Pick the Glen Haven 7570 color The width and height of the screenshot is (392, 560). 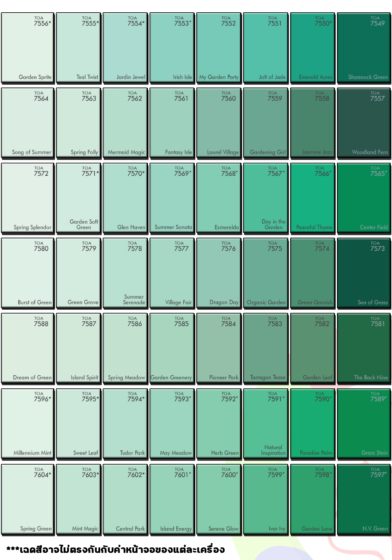(x=125, y=198)
